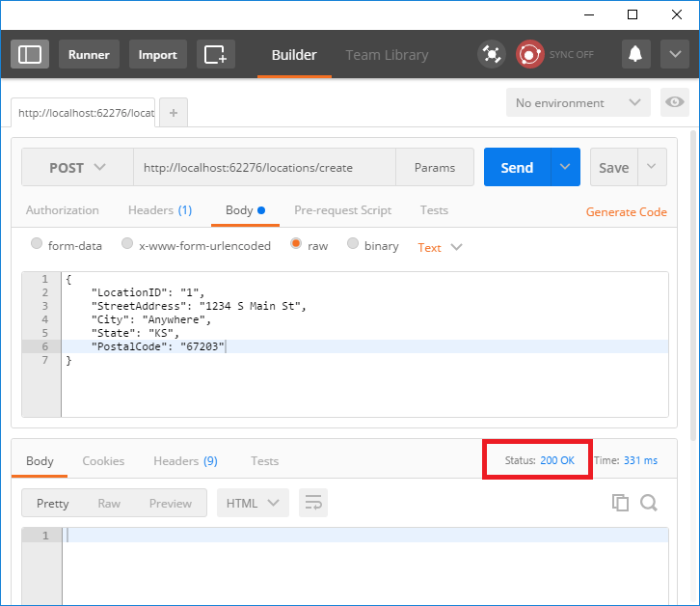Image resolution: width=700 pixels, height=606 pixels.
Task: Copy response to clipboard icon
Action: (620, 503)
